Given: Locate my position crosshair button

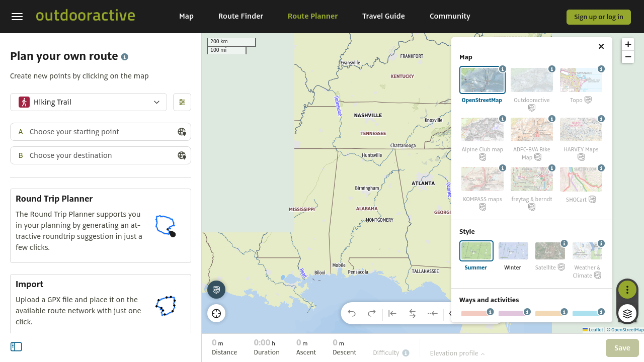Looking at the screenshot, I should (x=216, y=314).
